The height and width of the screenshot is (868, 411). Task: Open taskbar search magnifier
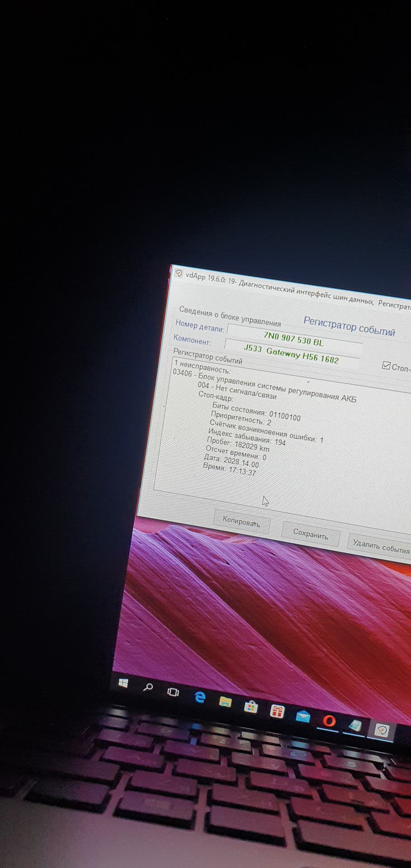(148, 688)
